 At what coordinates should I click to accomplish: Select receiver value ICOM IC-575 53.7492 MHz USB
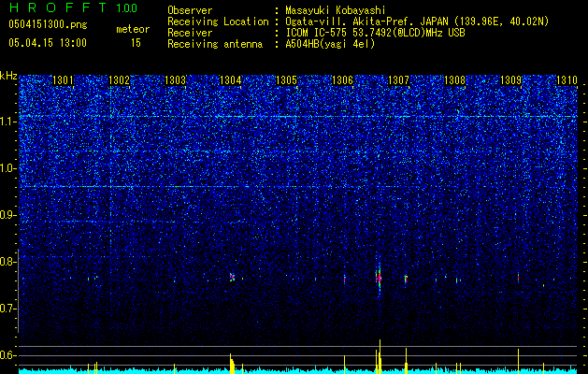click(375, 33)
